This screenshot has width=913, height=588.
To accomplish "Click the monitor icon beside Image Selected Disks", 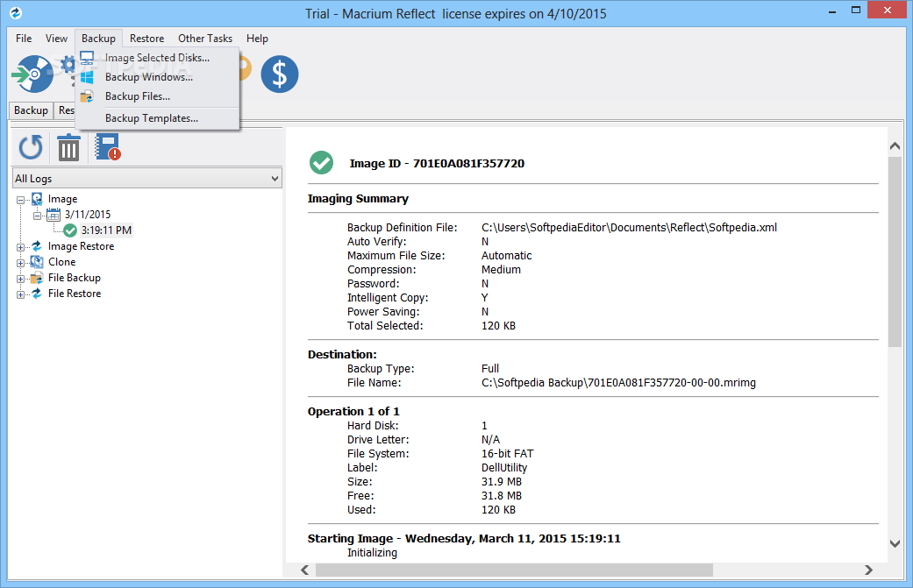I will (x=87, y=58).
